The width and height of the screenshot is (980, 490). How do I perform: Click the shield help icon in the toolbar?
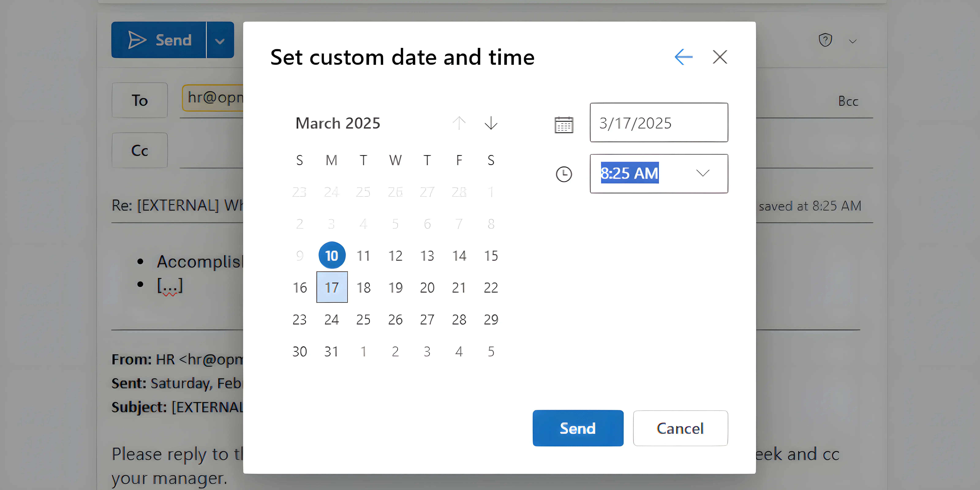click(825, 40)
